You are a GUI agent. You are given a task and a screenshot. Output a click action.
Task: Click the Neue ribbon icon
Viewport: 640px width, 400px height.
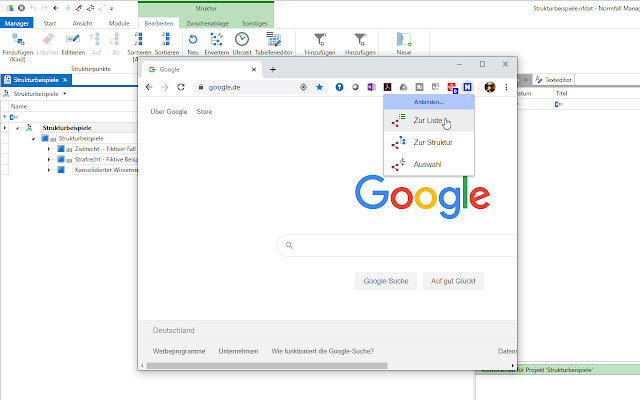404,39
